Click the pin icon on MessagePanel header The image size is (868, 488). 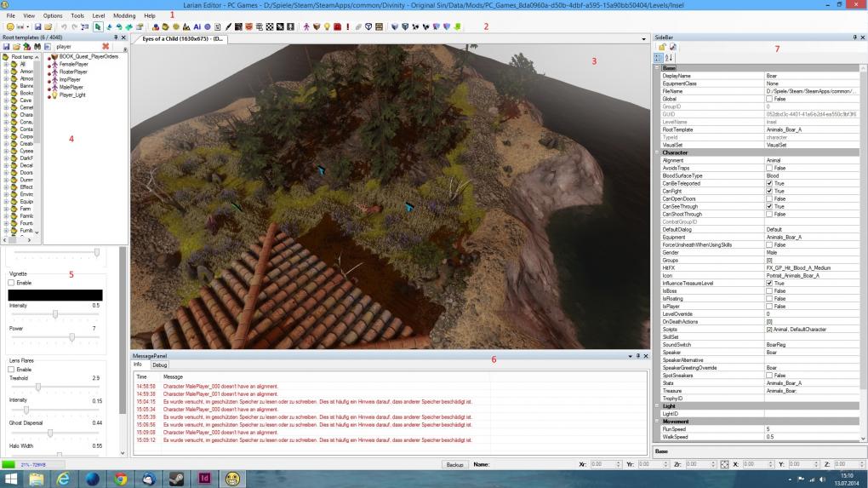tap(637, 356)
